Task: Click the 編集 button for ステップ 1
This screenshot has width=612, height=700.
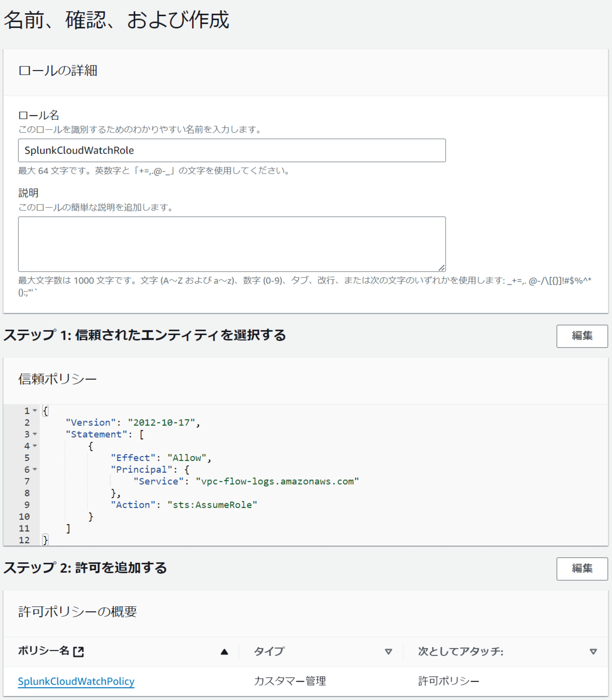Action: 582,336
